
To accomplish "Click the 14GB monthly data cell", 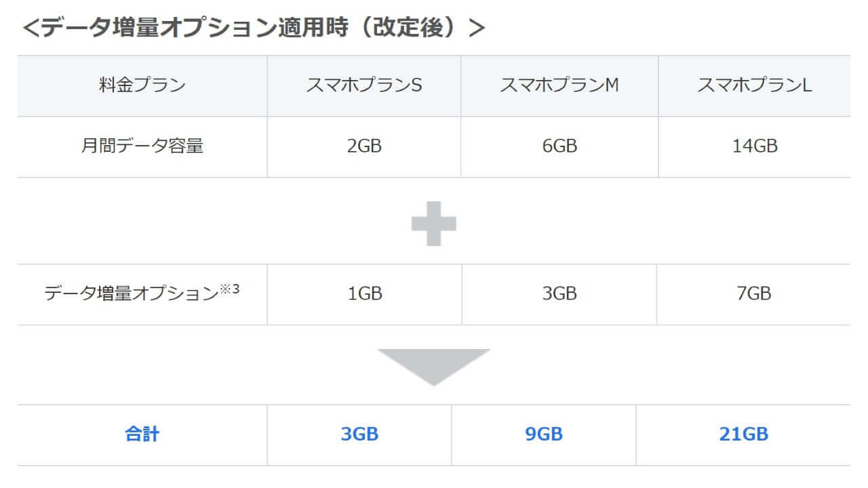I will [x=754, y=146].
